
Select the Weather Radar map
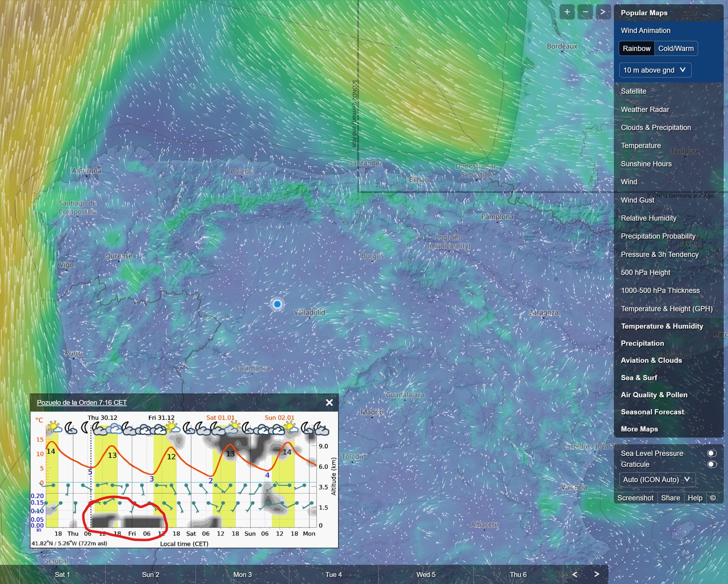point(645,110)
